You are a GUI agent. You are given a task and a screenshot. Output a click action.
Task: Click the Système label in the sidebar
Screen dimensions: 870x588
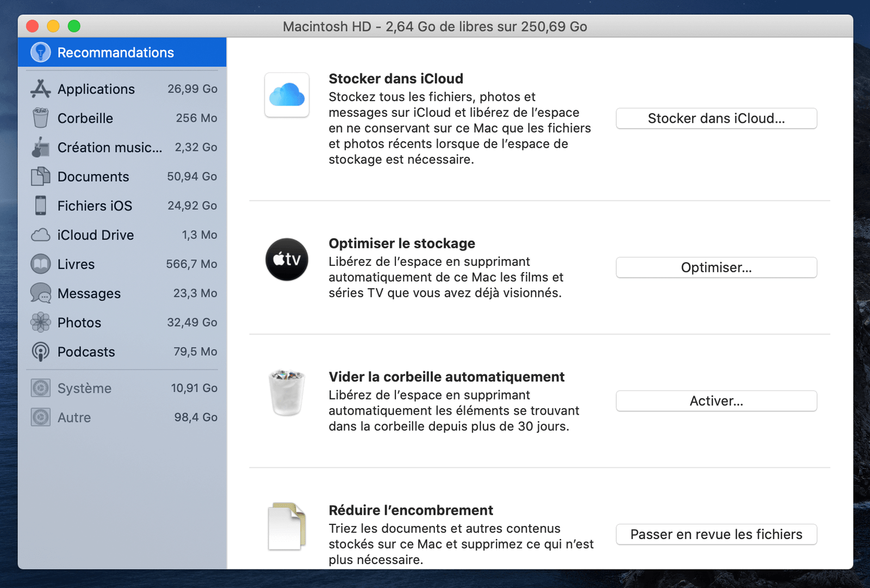84,389
